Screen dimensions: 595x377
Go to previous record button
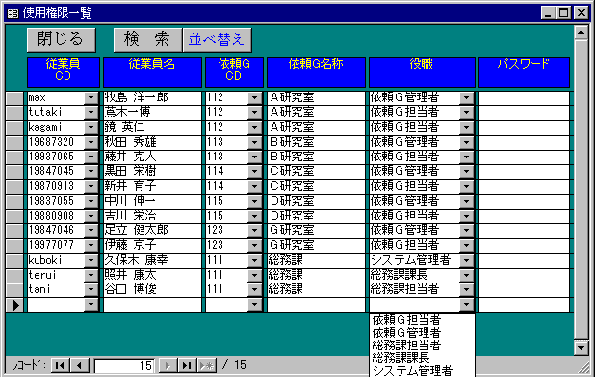coord(79,366)
